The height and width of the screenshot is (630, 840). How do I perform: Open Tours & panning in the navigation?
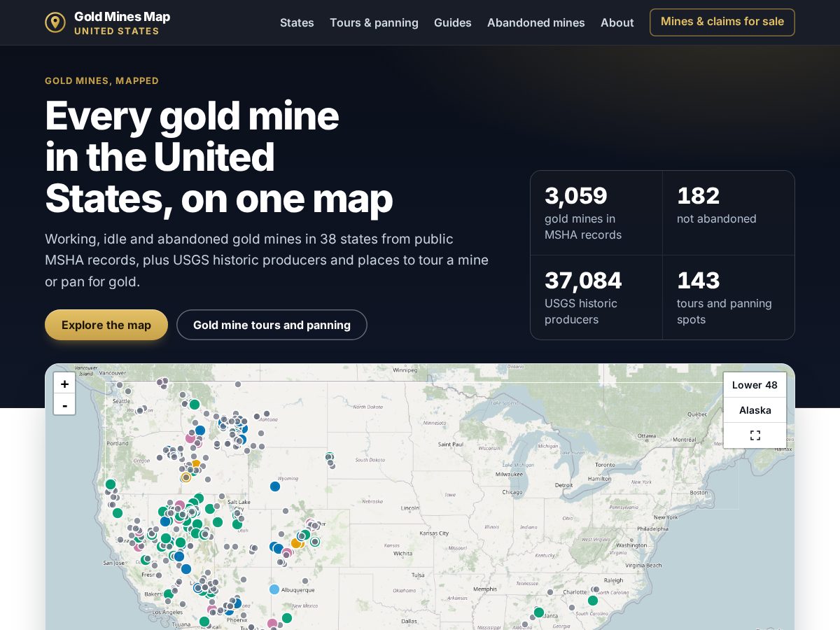[x=374, y=22]
